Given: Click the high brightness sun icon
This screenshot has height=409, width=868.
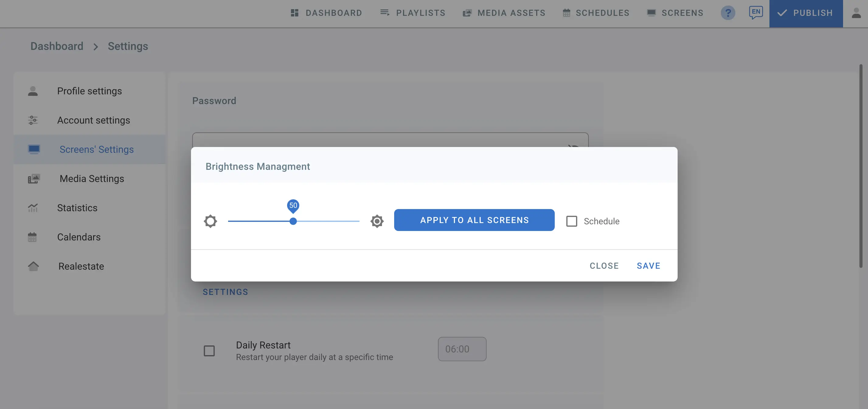Looking at the screenshot, I should point(377,221).
